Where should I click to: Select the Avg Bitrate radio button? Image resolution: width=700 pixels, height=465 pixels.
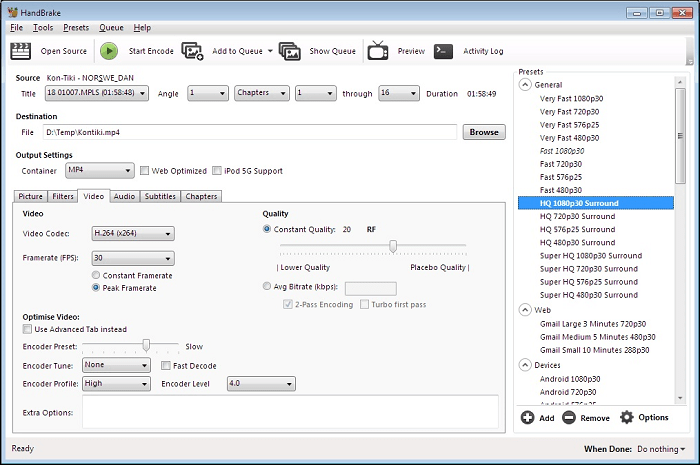click(266, 287)
